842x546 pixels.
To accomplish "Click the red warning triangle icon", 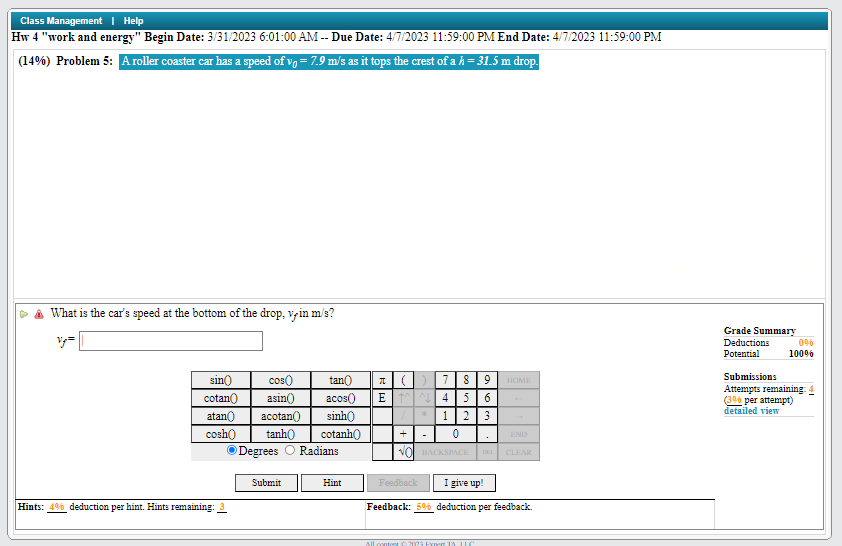I will click(39, 314).
